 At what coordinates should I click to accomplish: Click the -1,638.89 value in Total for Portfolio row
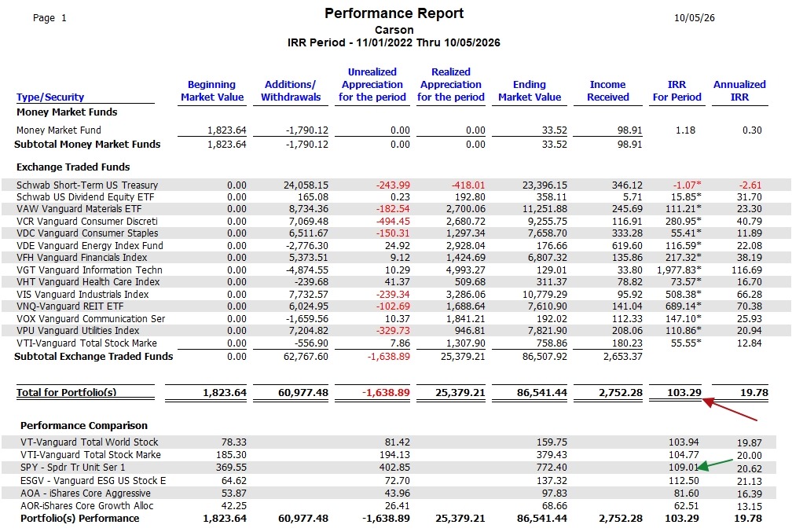386,392
